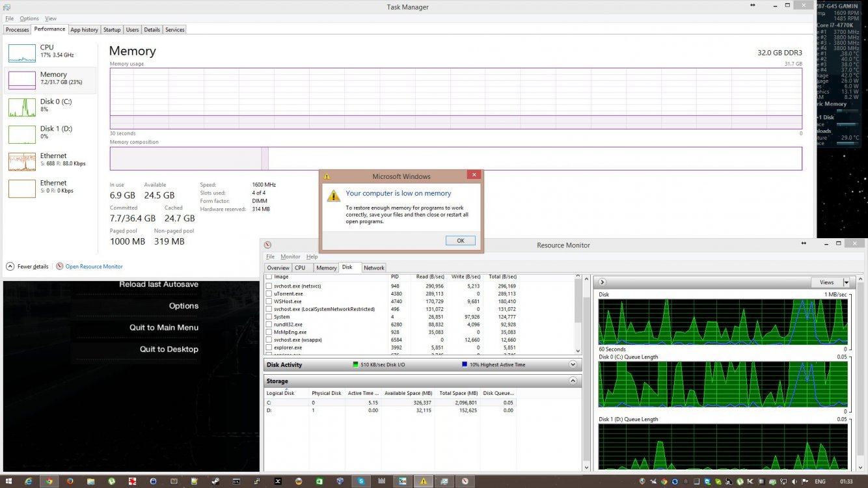Open Steam from the taskbar
Image resolution: width=868 pixels, height=488 pixels.
point(215,481)
